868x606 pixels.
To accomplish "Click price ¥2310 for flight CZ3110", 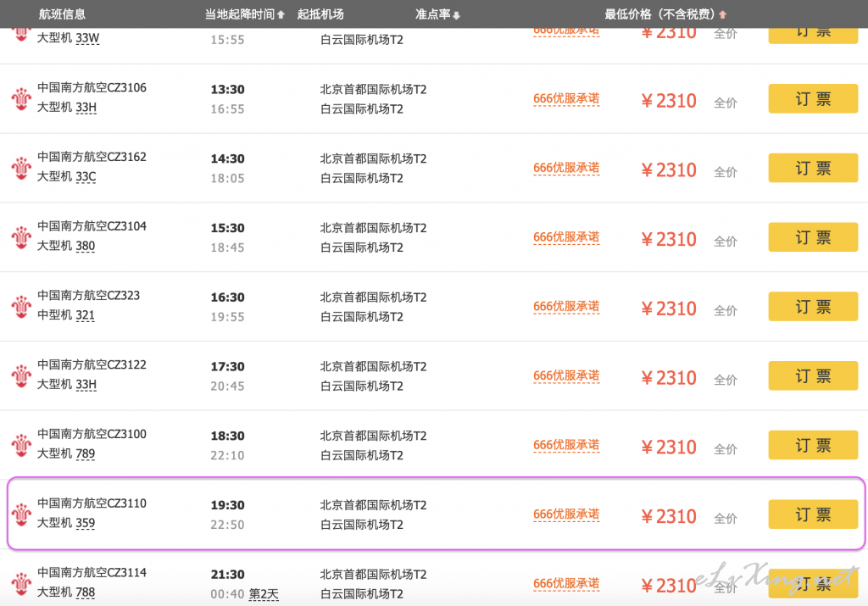I will pos(669,516).
